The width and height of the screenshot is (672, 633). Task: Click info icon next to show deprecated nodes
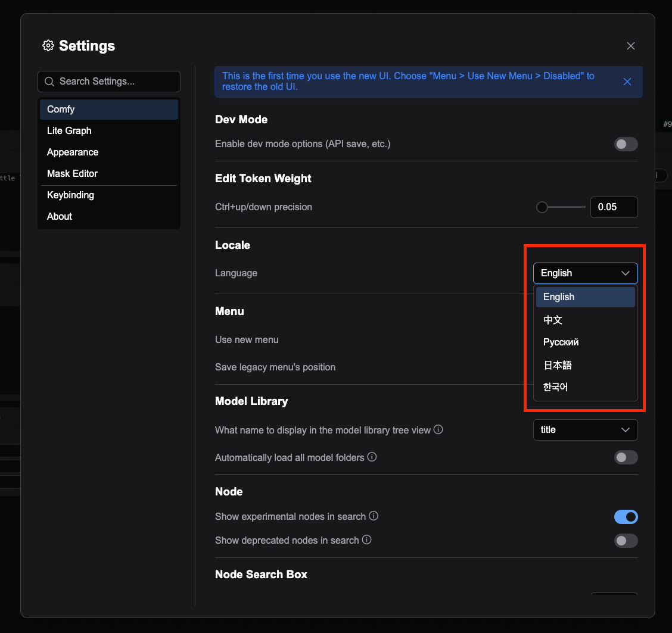[368, 540]
